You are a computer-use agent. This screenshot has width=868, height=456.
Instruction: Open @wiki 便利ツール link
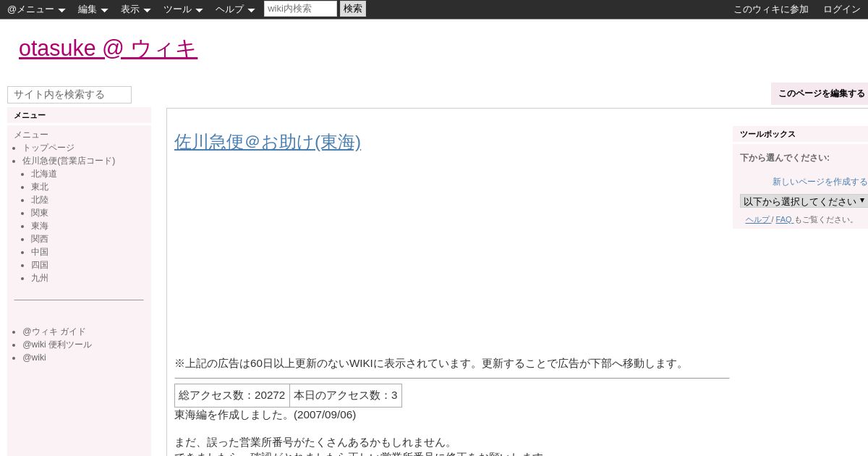(57, 345)
